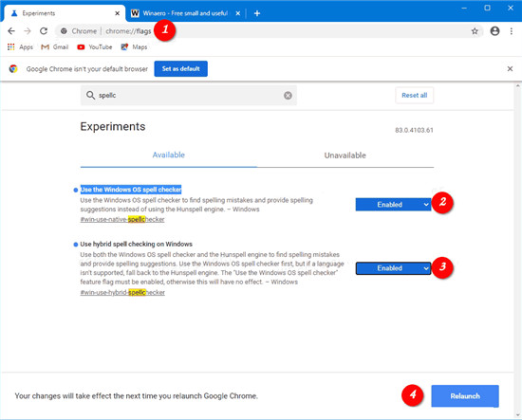Relaunch Chrome with Relaunch button
The image size is (522, 420).
pyautogui.click(x=465, y=396)
